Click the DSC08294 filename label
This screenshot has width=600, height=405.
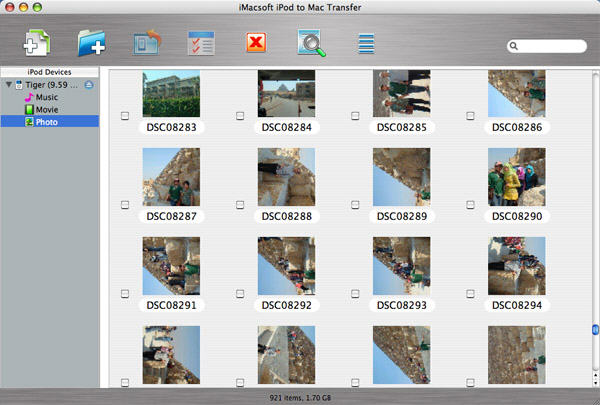[x=517, y=305]
